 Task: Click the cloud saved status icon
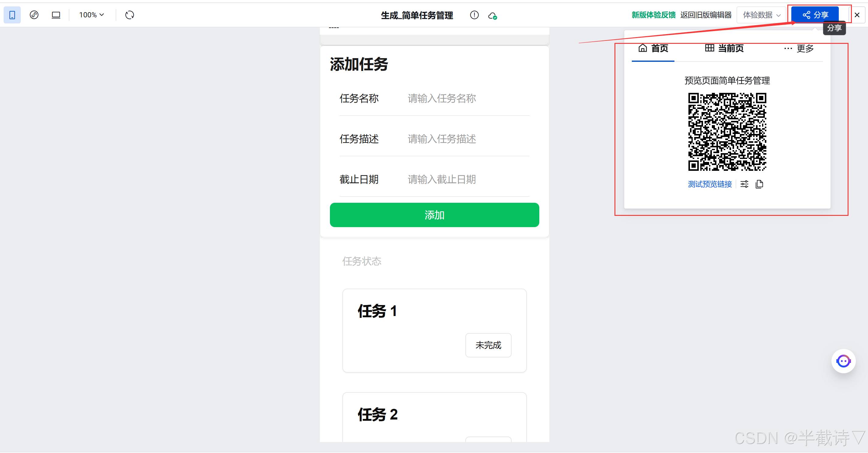493,16
